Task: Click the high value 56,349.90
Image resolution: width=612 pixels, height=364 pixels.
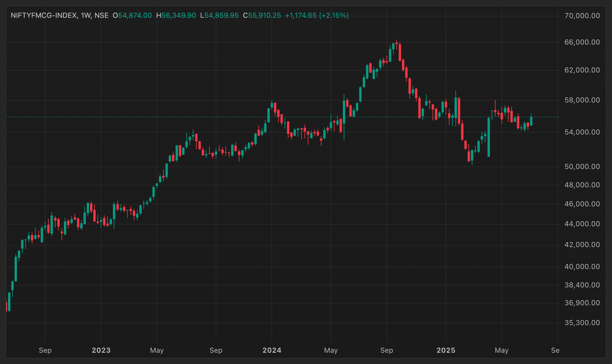Action: [x=179, y=15]
